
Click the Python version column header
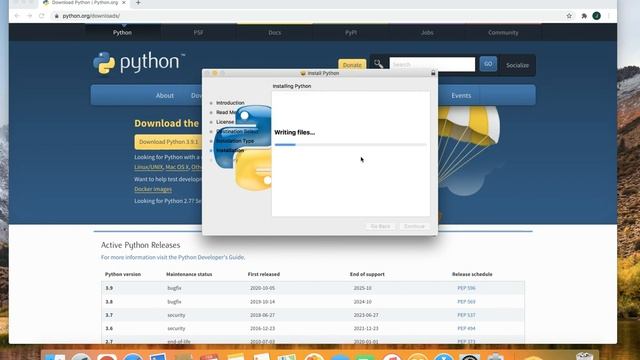click(x=123, y=274)
